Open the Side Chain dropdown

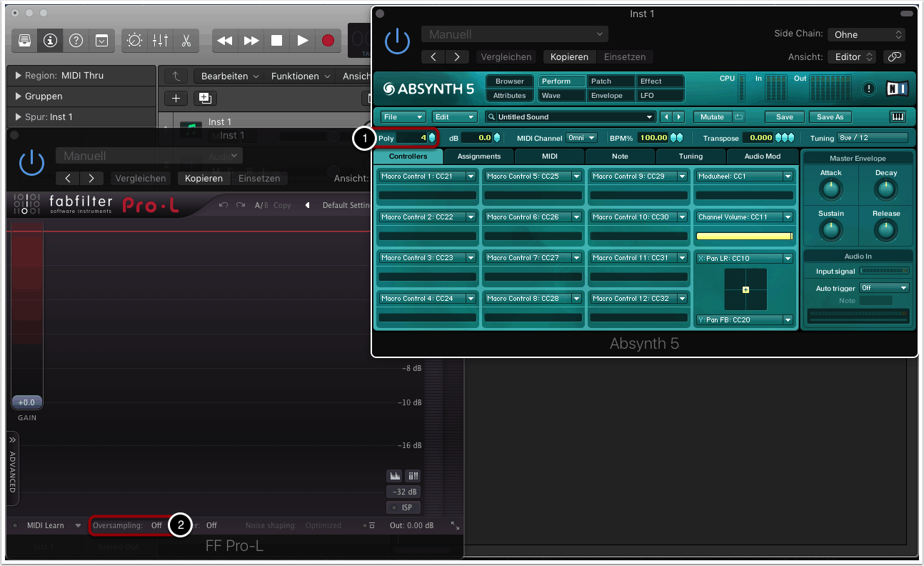tap(866, 34)
